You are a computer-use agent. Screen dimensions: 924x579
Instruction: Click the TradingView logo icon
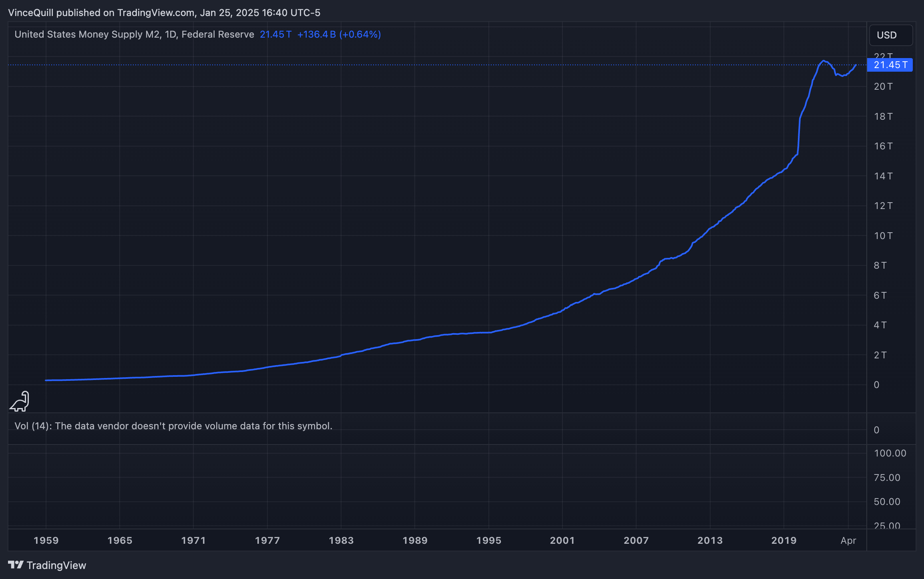coord(16,565)
